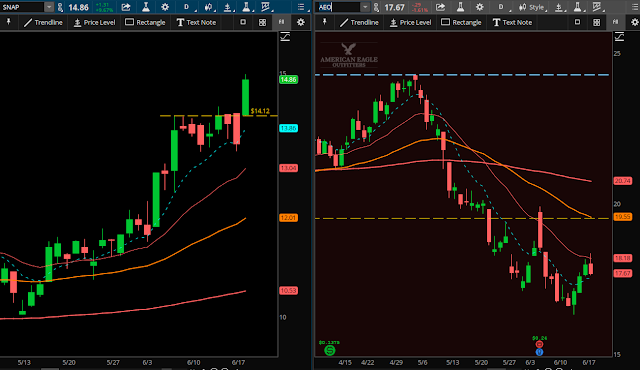
Task: Select Text Note tool on AEO chart
Action: [x=512, y=22]
